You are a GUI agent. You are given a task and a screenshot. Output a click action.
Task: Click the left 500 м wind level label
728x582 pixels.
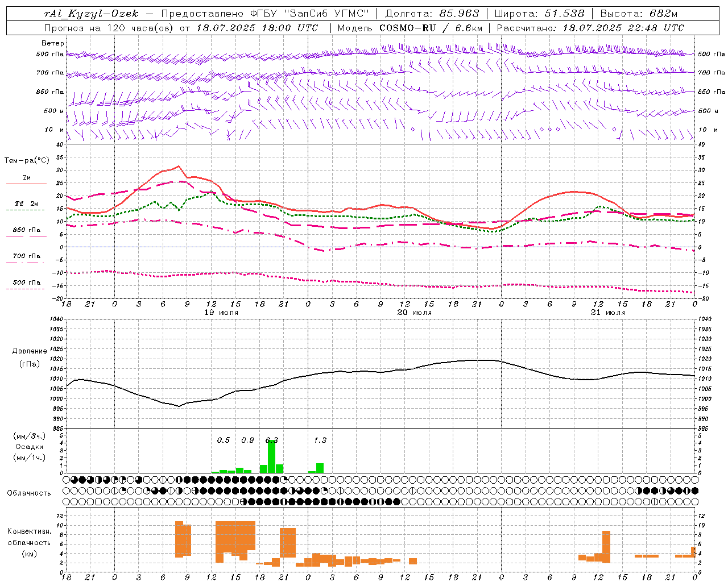click(54, 111)
